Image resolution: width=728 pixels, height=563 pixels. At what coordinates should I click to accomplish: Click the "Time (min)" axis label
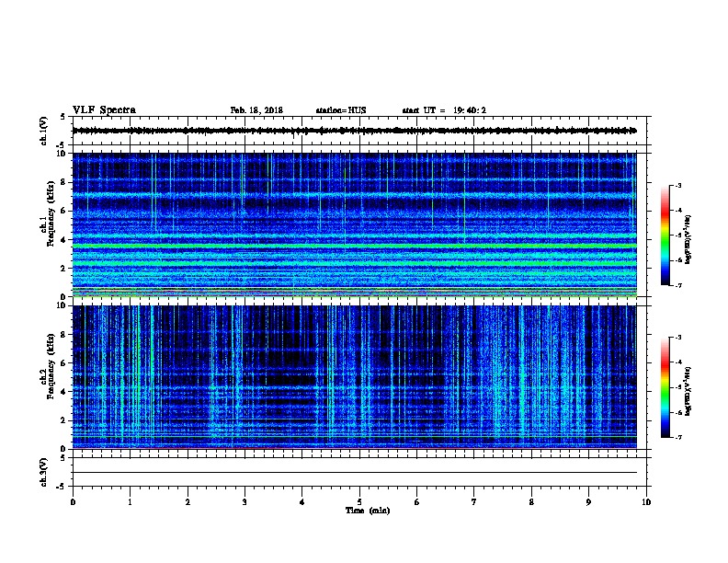click(x=368, y=511)
